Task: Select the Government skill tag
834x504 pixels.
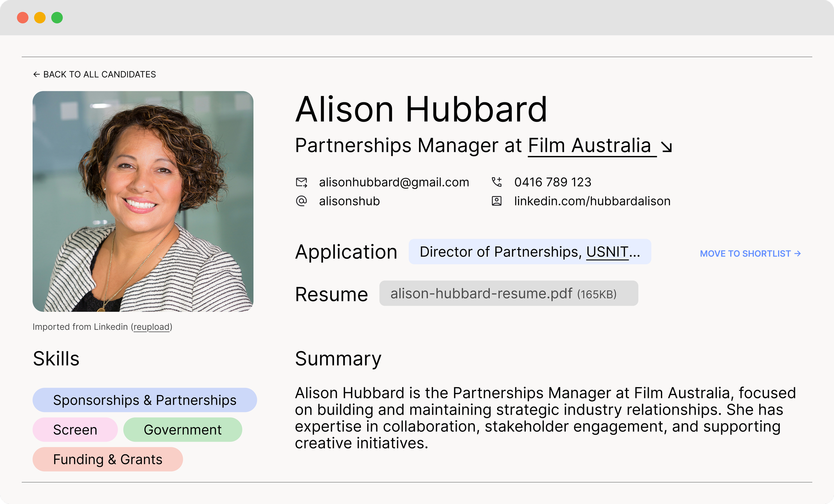Action: coord(182,430)
